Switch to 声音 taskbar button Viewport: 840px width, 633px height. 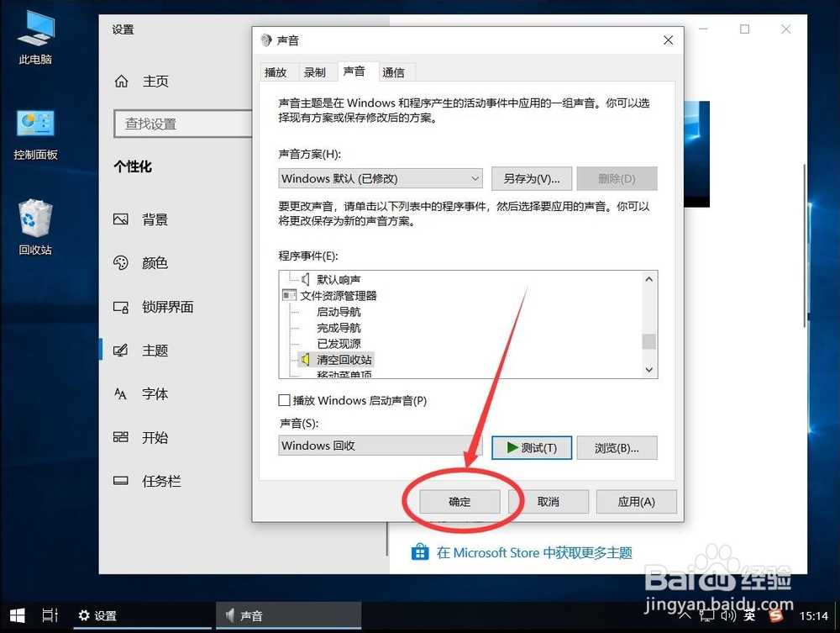(288, 615)
